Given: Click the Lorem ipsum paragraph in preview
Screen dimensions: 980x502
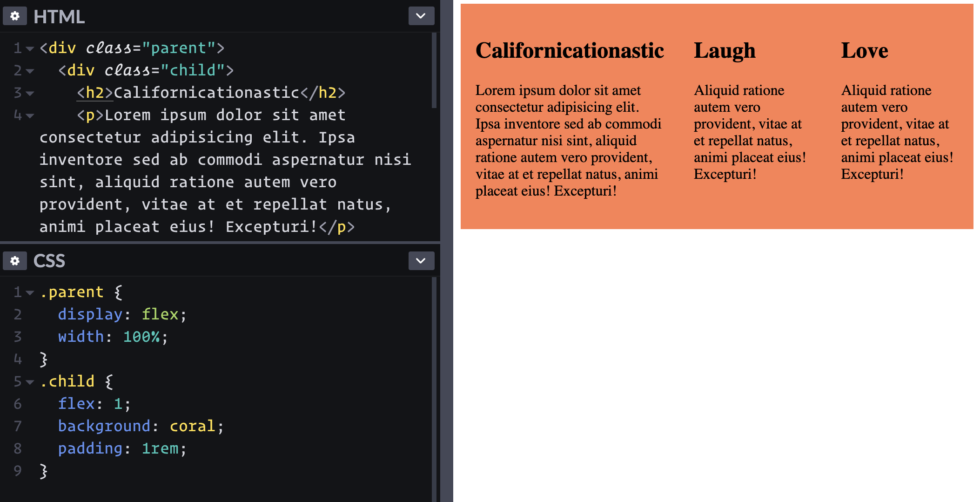Looking at the screenshot, I should (568, 141).
